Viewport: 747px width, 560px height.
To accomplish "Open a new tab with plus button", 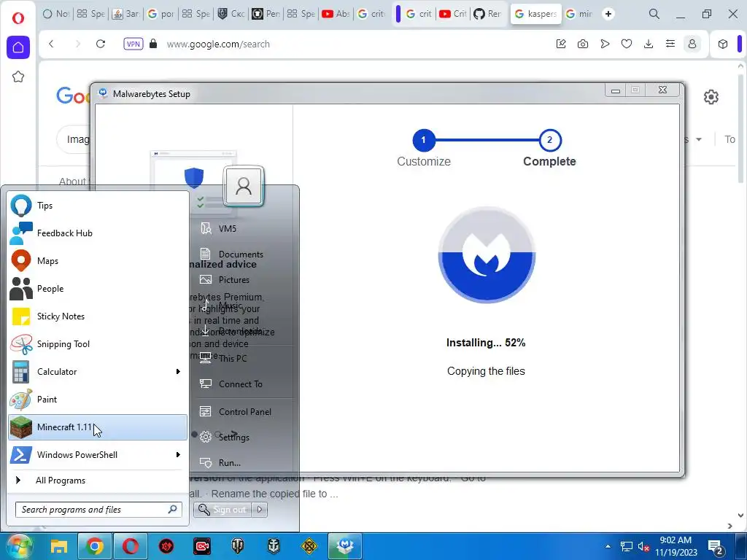I will [608, 14].
